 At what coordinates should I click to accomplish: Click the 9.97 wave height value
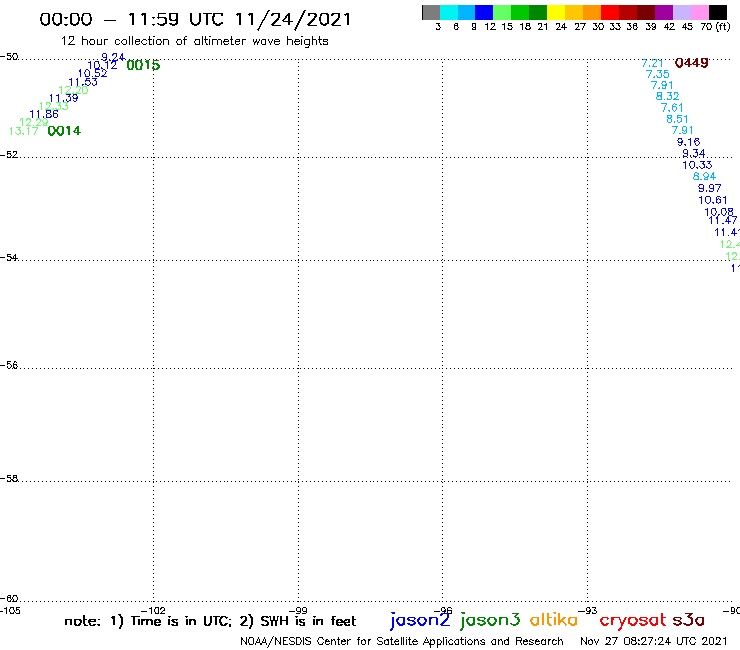tap(709, 188)
